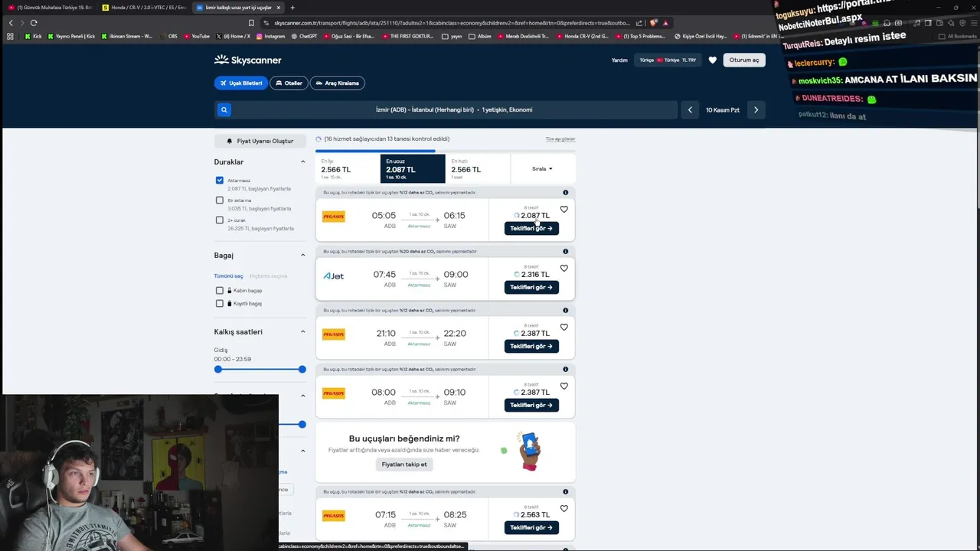Click the Tüm ayı göster link
Viewport: 980px width, 551px height.
[560, 139]
